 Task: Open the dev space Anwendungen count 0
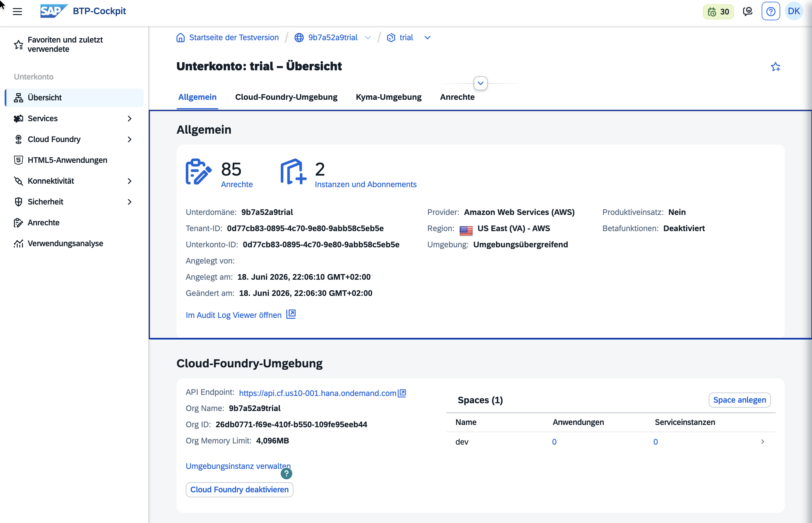click(554, 442)
